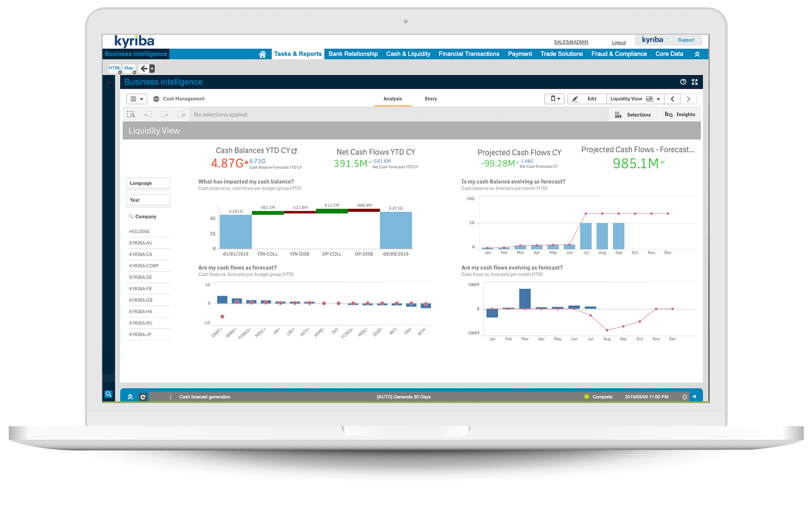Open the Bookmarks dropdown
This screenshot has width=812, height=515.
pyautogui.click(x=554, y=99)
